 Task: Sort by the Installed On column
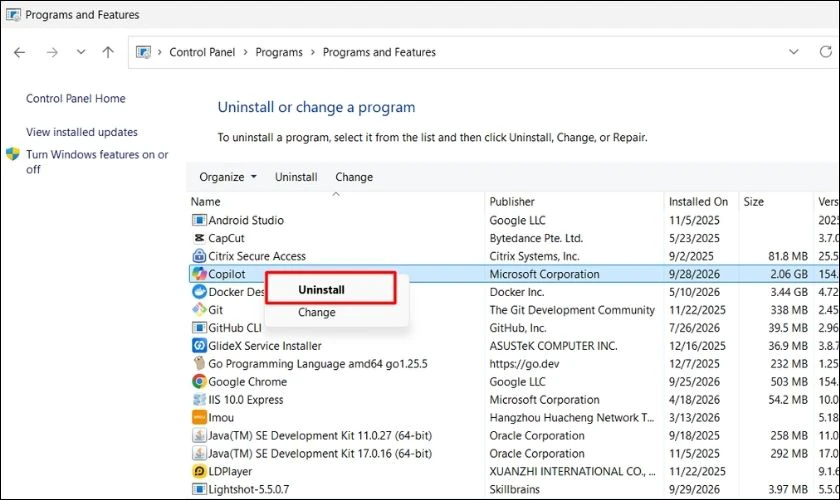pyautogui.click(x=698, y=202)
